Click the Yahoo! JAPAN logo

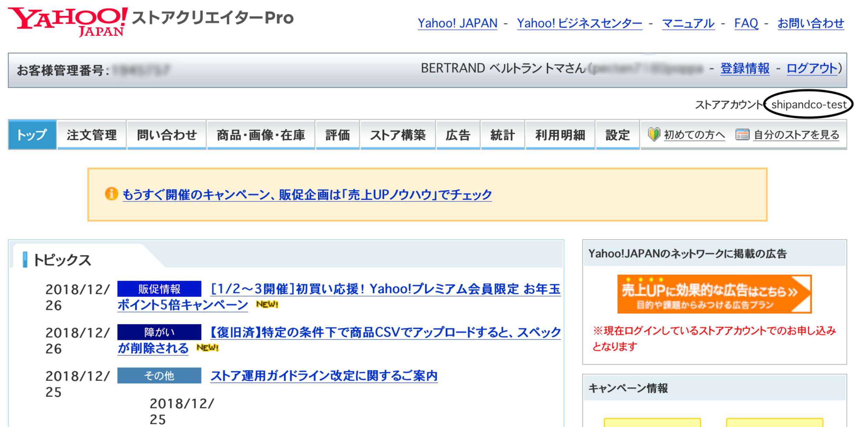tap(68, 22)
